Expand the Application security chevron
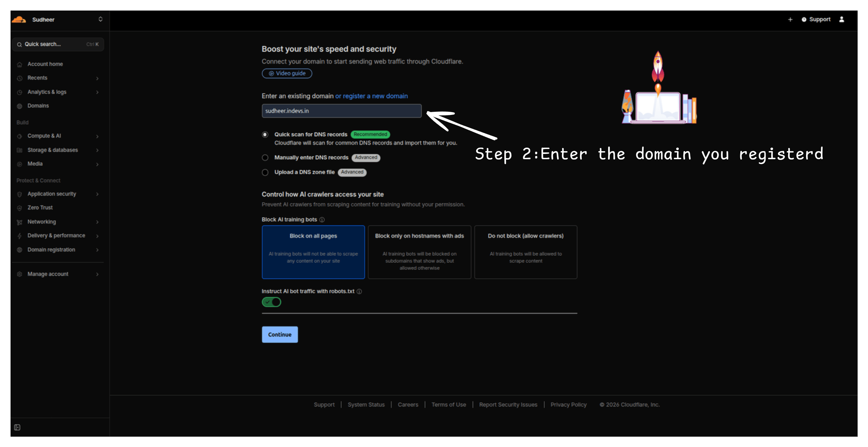This screenshot has height=447, width=868. (97, 194)
